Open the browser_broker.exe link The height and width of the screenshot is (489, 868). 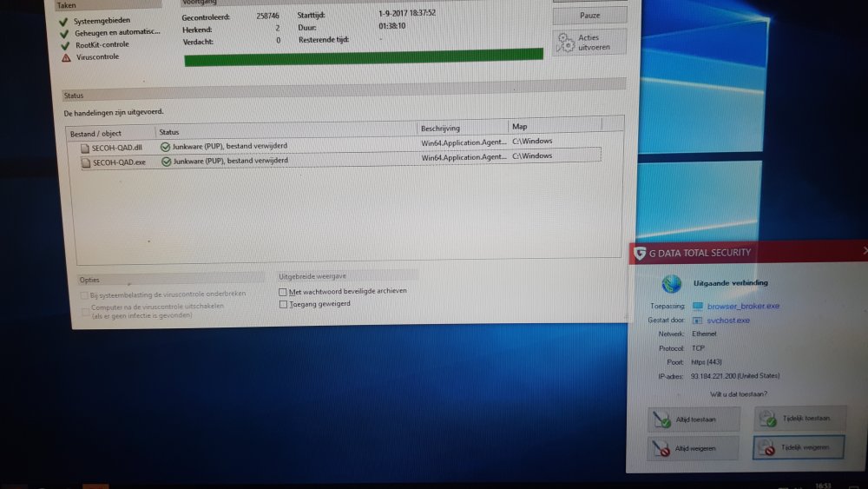pos(743,306)
